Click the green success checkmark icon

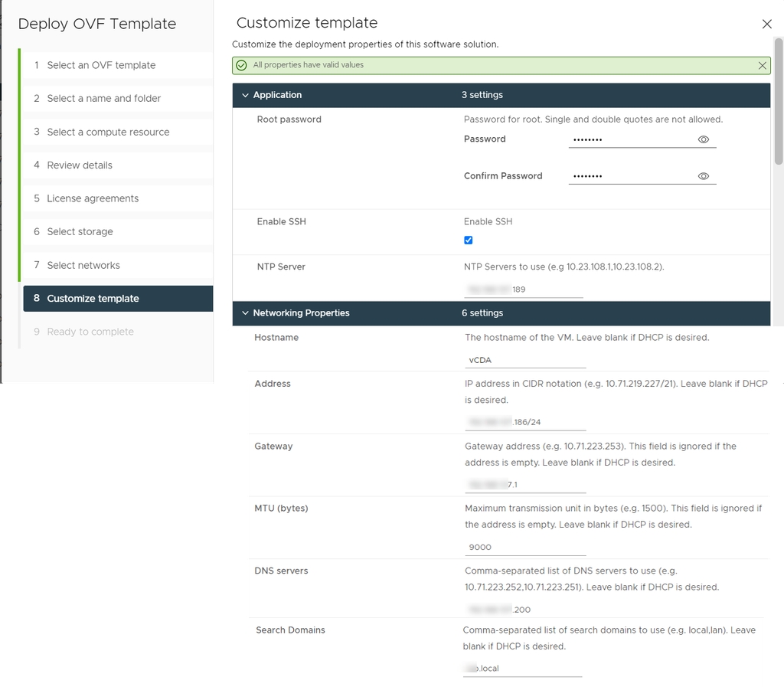pyautogui.click(x=242, y=66)
